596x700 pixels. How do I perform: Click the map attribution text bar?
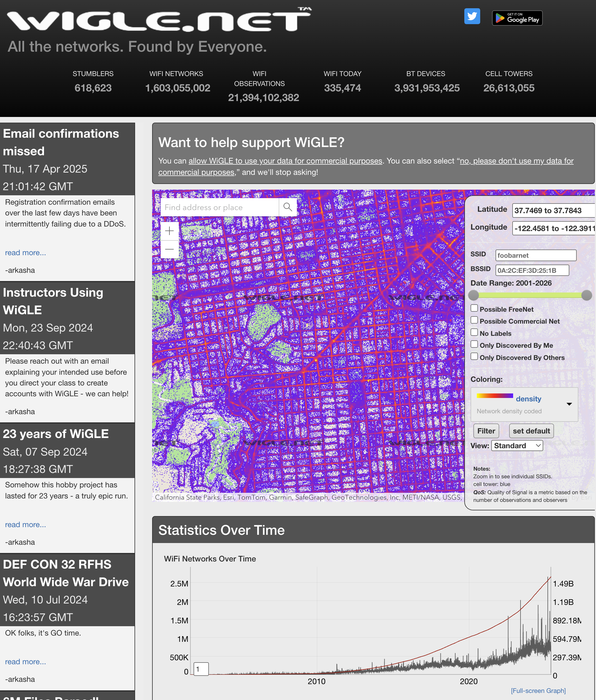click(x=308, y=497)
